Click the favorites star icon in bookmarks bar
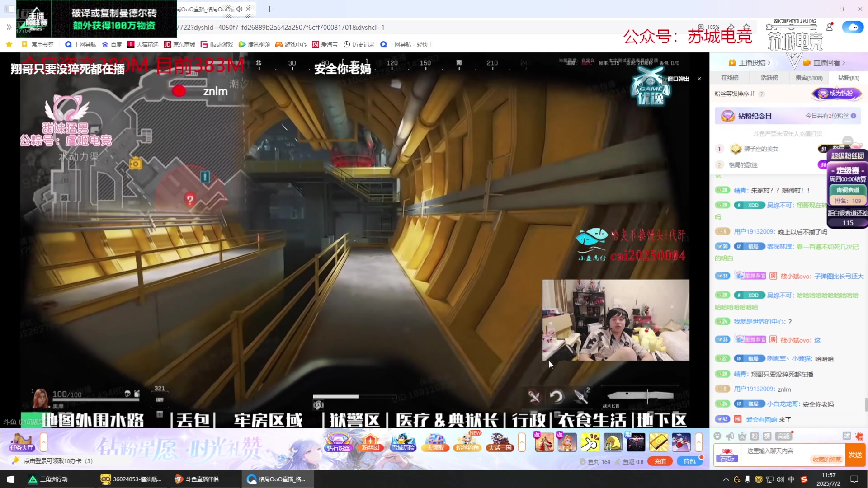 (x=9, y=44)
